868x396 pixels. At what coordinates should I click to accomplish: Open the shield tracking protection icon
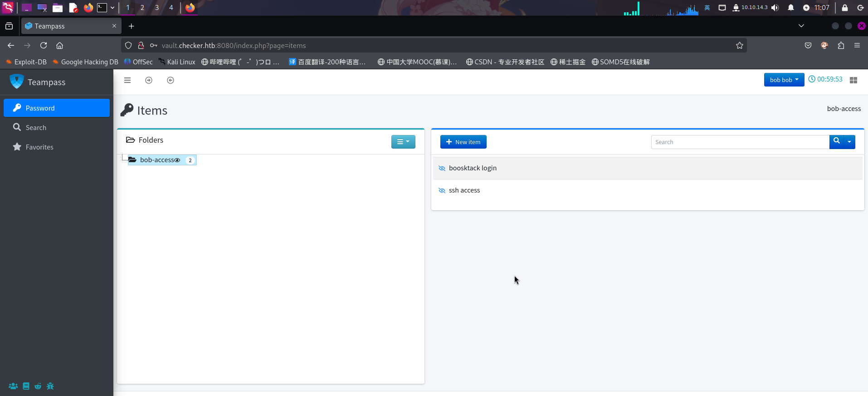click(128, 45)
